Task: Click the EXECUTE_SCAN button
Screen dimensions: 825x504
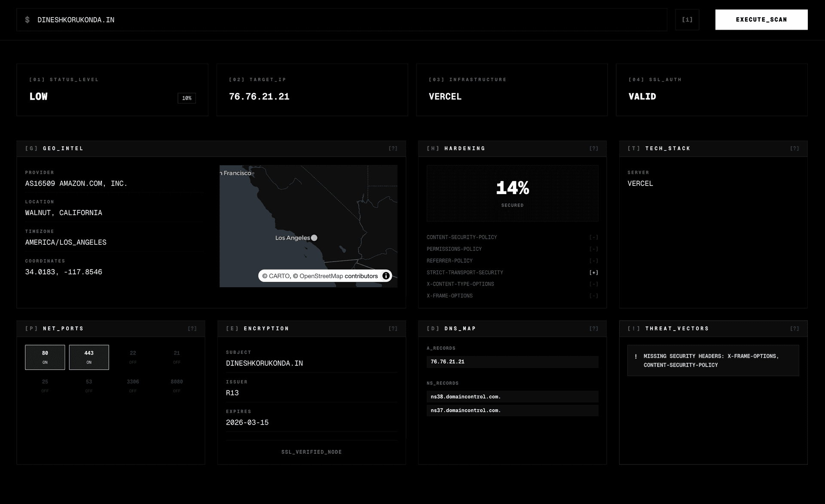Action: click(761, 19)
